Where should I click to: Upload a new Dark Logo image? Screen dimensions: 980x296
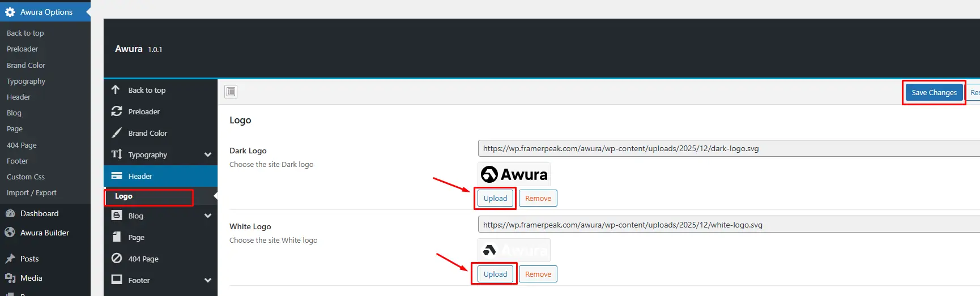pyautogui.click(x=495, y=198)
